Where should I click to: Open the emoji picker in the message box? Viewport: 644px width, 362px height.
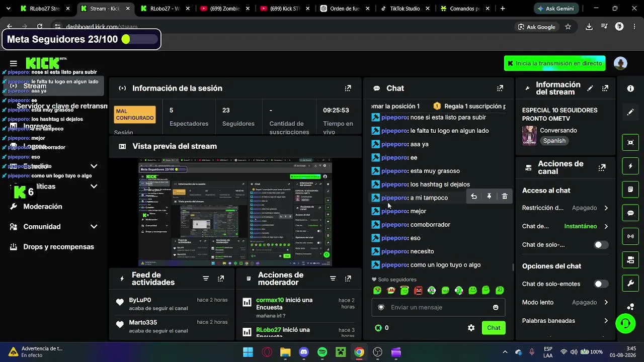point(496,307)
